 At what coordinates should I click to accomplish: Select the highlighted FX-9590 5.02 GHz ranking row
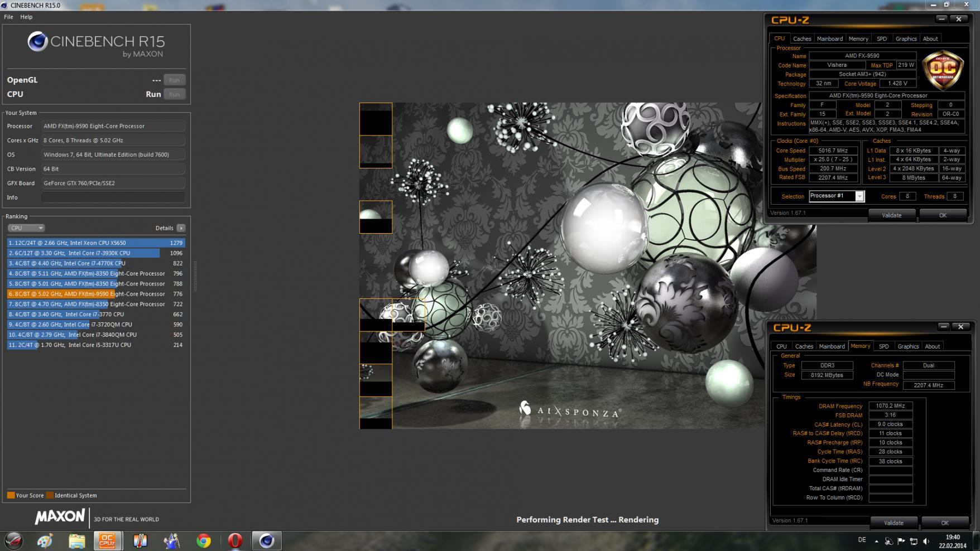coord(96,294)
